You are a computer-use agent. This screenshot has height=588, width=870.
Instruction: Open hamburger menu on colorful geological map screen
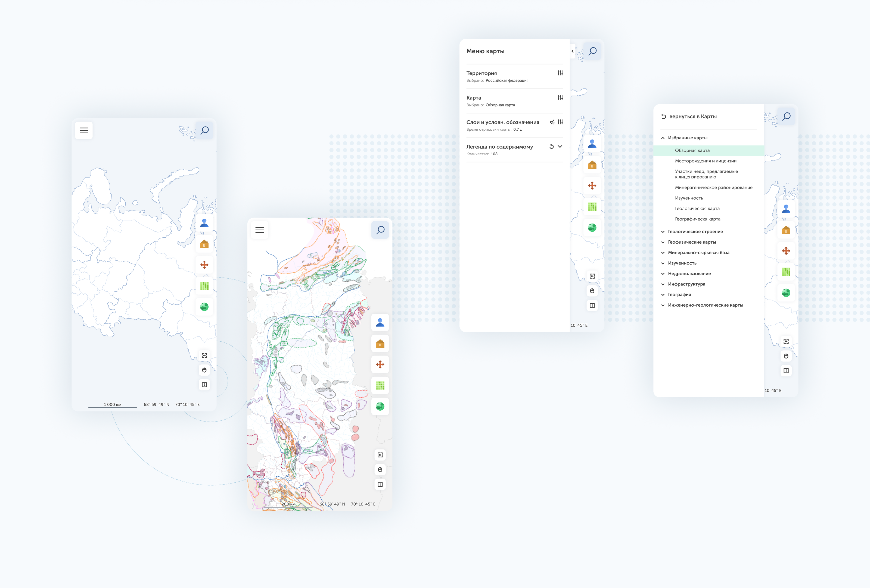[259, 230]
